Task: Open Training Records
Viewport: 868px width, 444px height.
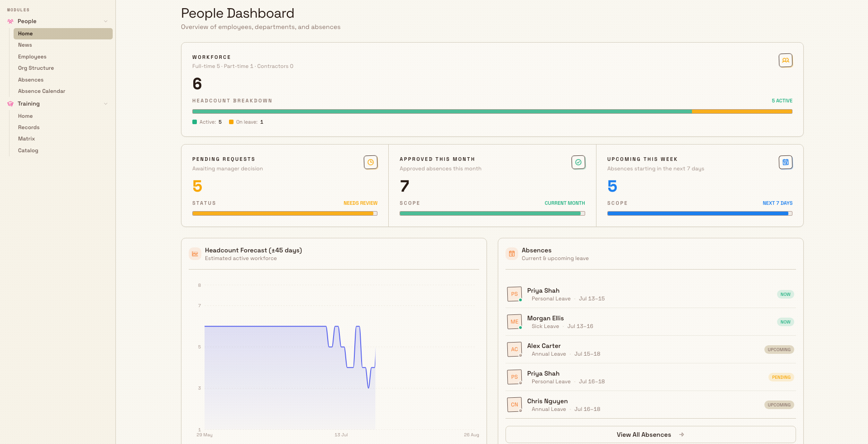Action: (63, 127)
